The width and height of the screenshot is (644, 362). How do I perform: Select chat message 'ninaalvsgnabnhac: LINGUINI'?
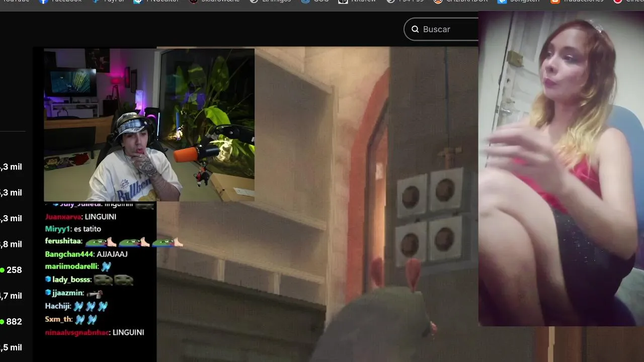coord(95,332)
